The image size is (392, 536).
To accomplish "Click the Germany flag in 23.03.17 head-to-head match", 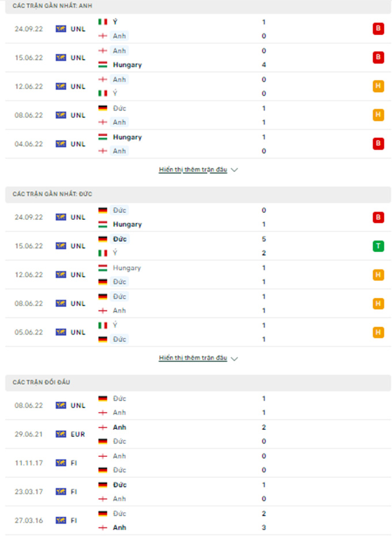I will [x=103, y=485].
